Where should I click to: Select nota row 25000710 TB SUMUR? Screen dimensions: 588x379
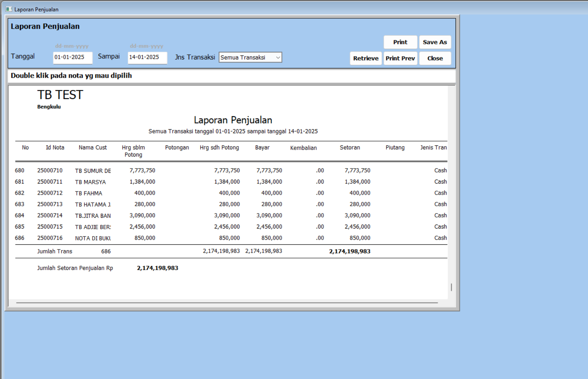pos(93,171)
